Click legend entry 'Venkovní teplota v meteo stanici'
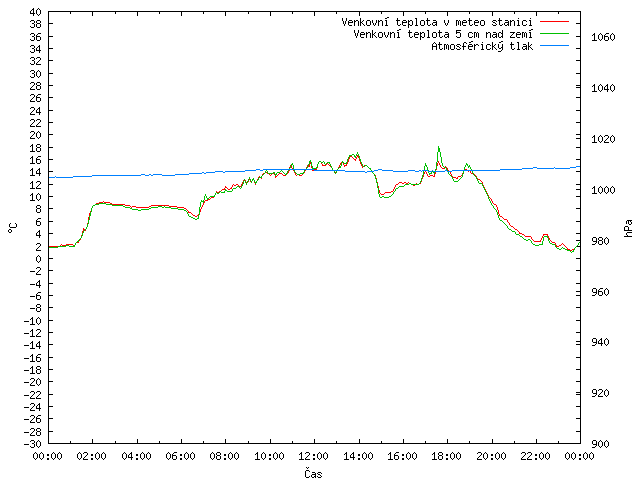 (437, 22)
